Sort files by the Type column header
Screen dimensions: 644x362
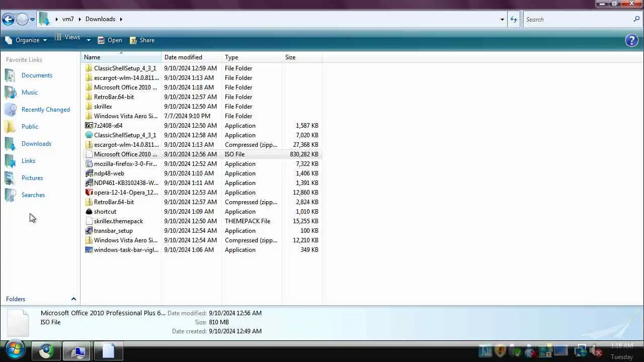point(252,57)
